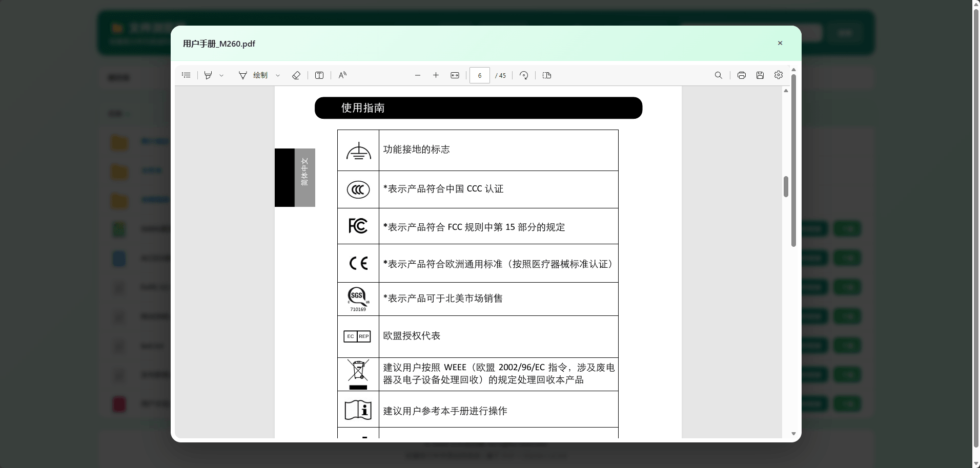Viewport: 980px width, 468px height.
Task: Select the 绘制 draw tool
Action: (253, 75)
